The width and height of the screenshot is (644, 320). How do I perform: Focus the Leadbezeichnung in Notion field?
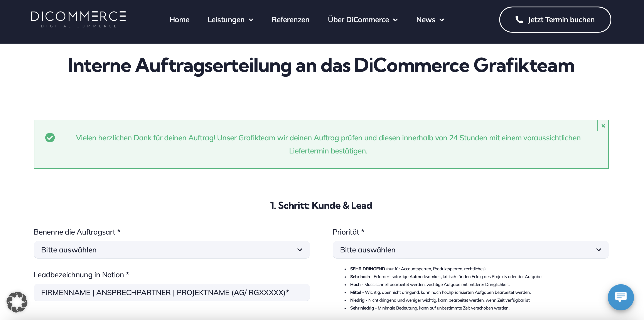172,292
